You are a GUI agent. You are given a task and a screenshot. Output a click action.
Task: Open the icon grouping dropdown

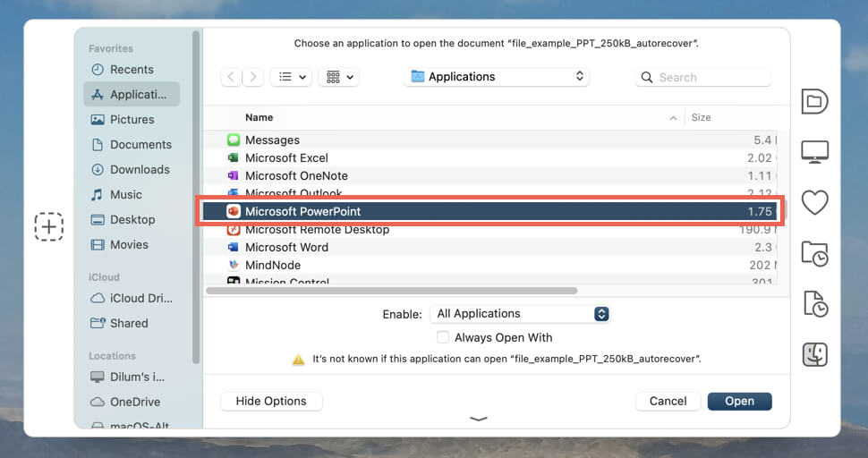pyautogui.click(x=339, y=78)
